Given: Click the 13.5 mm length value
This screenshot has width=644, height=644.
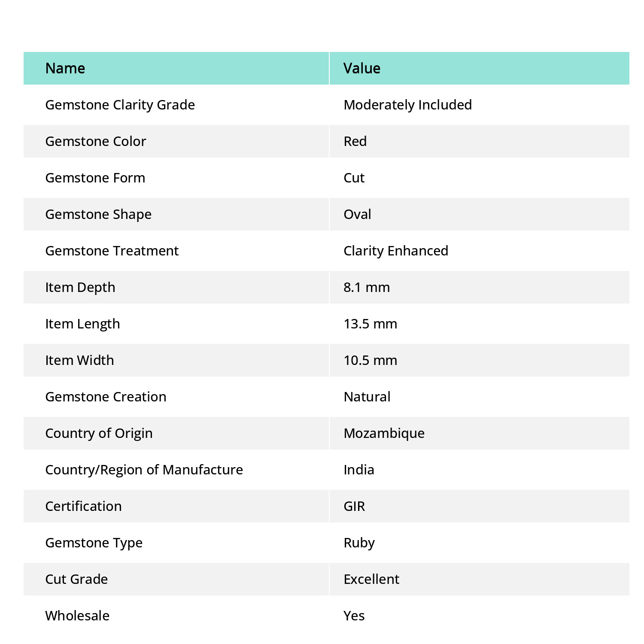Looking at the screenshot, I should click(x=371, y=324).
